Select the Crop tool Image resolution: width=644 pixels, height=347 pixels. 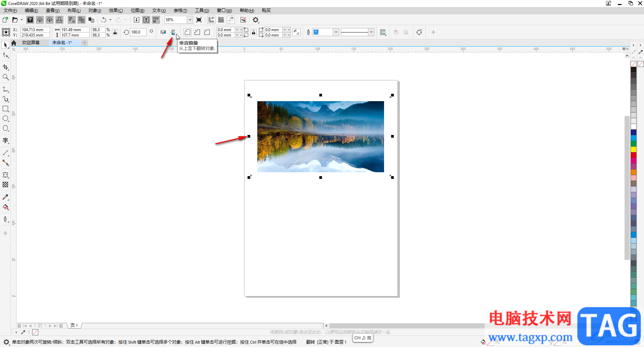coord(5,67)
